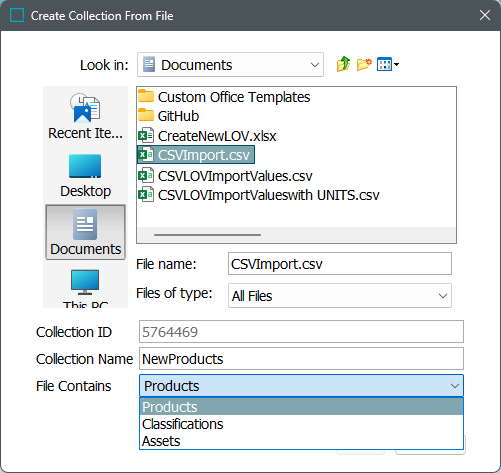The image size is (501, 473).
Task: Select the Recent Items shortcut icon
Action: (x=85, y=116)
